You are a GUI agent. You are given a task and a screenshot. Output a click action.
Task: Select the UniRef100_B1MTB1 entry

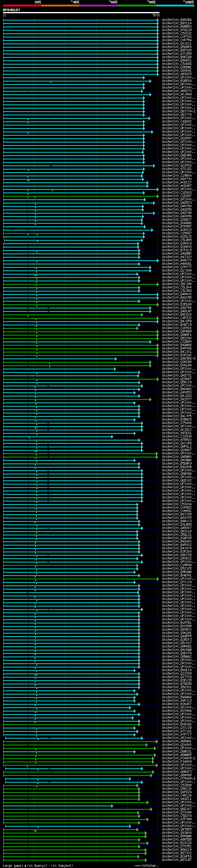tap(177, 623)
